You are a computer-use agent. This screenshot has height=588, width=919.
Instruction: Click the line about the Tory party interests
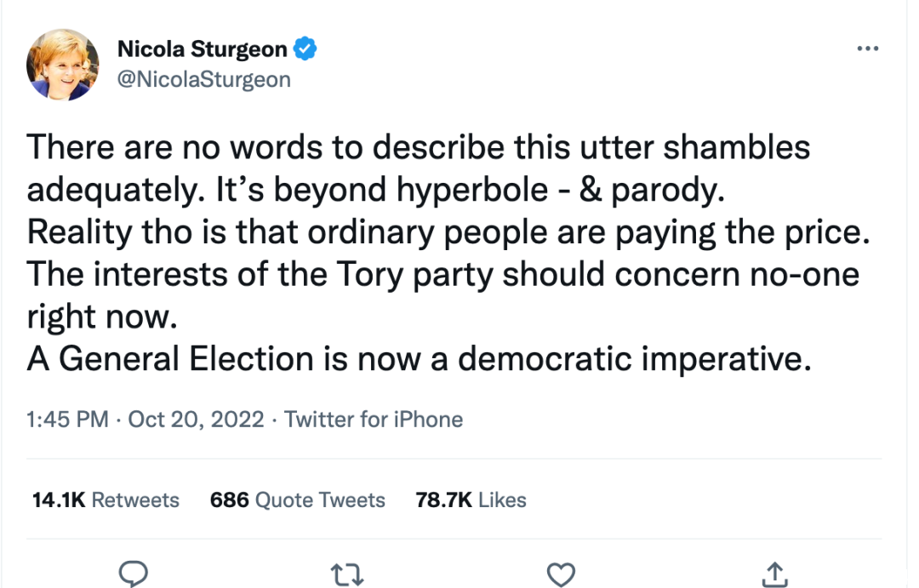443,295
